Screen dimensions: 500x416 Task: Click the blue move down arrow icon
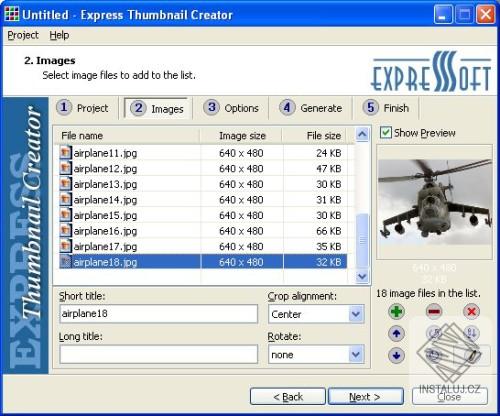[x=396, y=355]
